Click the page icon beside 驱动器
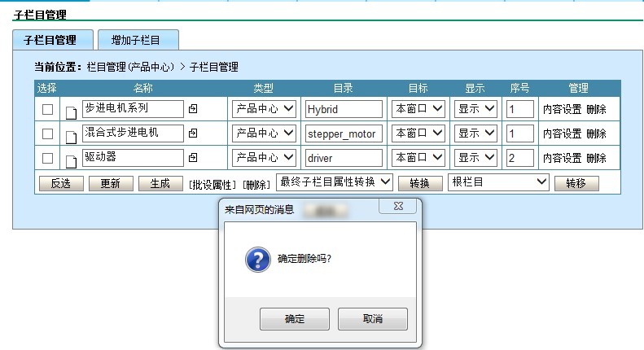The image size is (644, 350). [71, 160]
